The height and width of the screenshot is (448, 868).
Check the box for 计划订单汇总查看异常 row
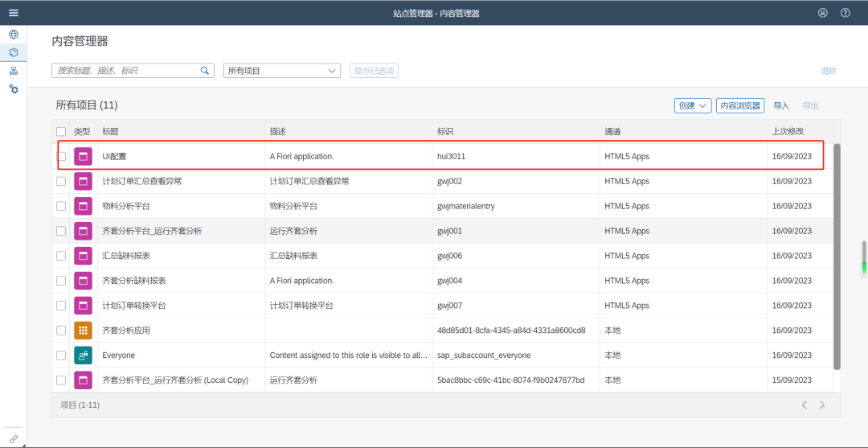click(x=61, y=181)
